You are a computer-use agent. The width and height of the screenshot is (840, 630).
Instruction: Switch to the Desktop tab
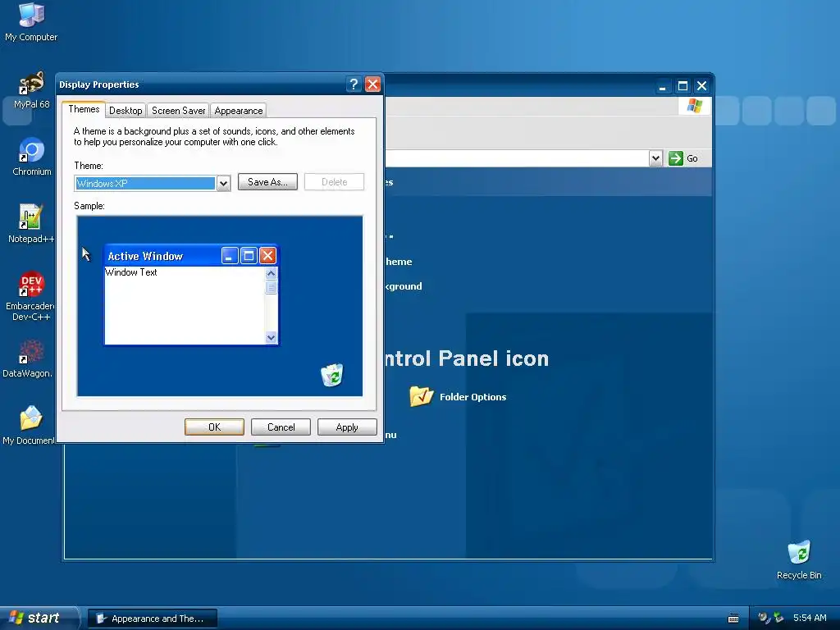126,111
